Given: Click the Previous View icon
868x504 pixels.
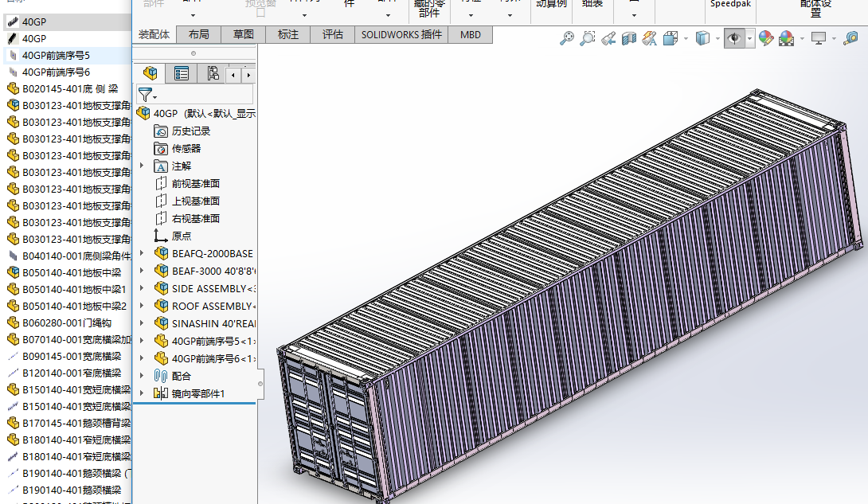Looking at the screenshot, I should [x=608, y=37].
